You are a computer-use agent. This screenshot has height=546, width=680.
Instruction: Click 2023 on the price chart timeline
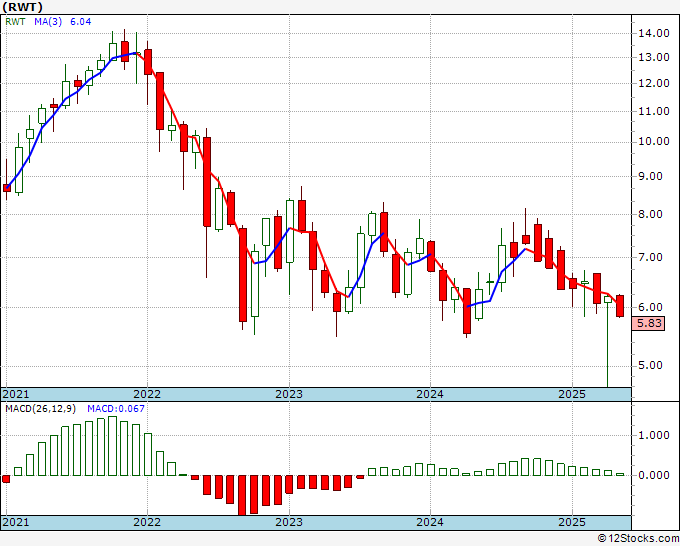pyautogui.click(x=289, y=394)
